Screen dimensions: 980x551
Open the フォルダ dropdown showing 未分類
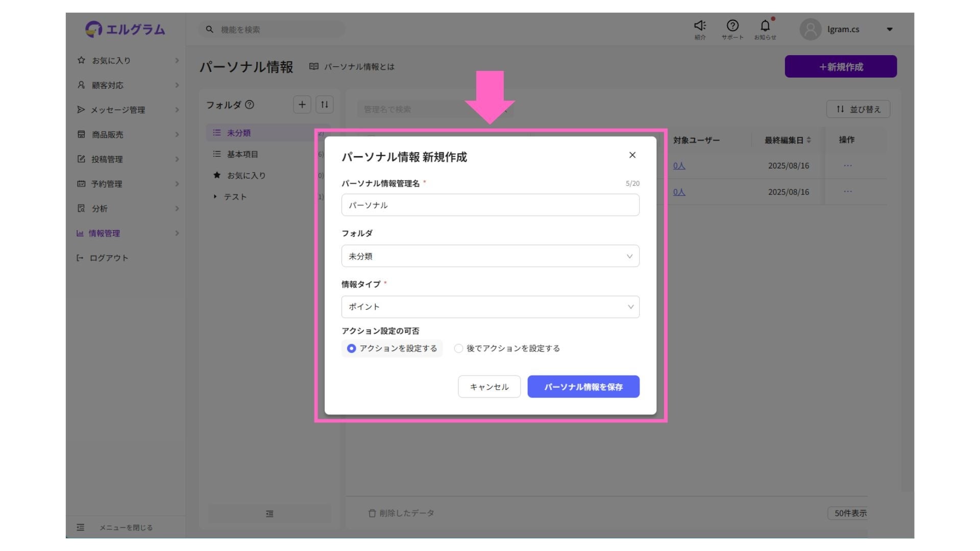click(490, 256)
